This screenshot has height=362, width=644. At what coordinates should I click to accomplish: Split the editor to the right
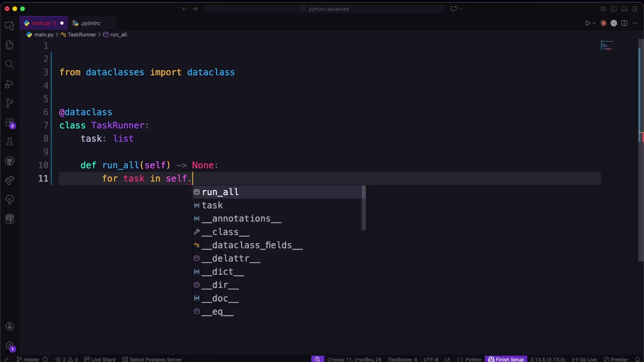coord(624,23)
